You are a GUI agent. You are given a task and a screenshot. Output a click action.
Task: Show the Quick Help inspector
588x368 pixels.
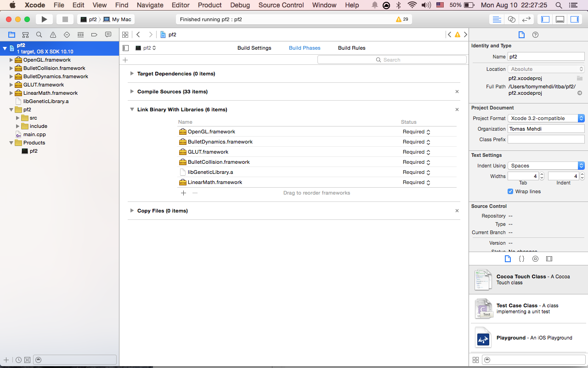pos(535,34)
